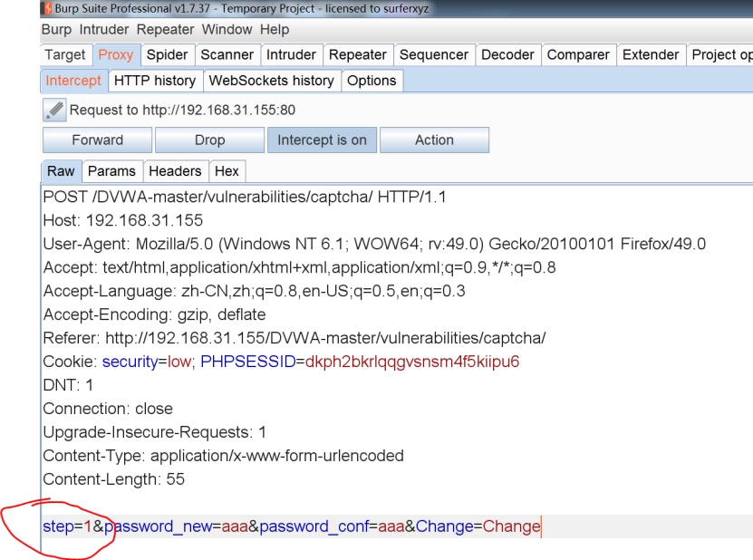Show the HTTP history sub-tab
This screenshot has height=560, width=753.
tap(155, 81)
